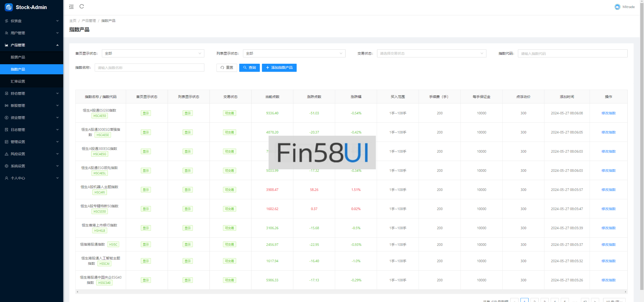Click the sidebar collapse menu icon
The width and height of the screenshot is (644, 302).
click(x=71, y=7)
